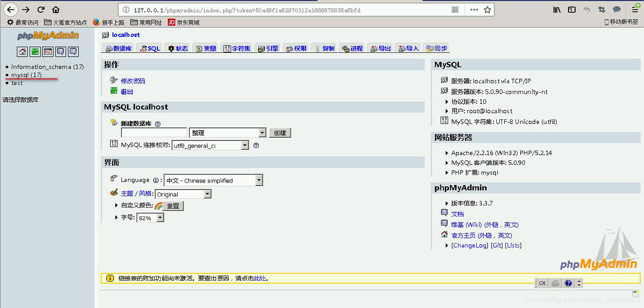Click the 退出 logout link
The height and width of the screenshot is (308, 644).
pos(127,92)
